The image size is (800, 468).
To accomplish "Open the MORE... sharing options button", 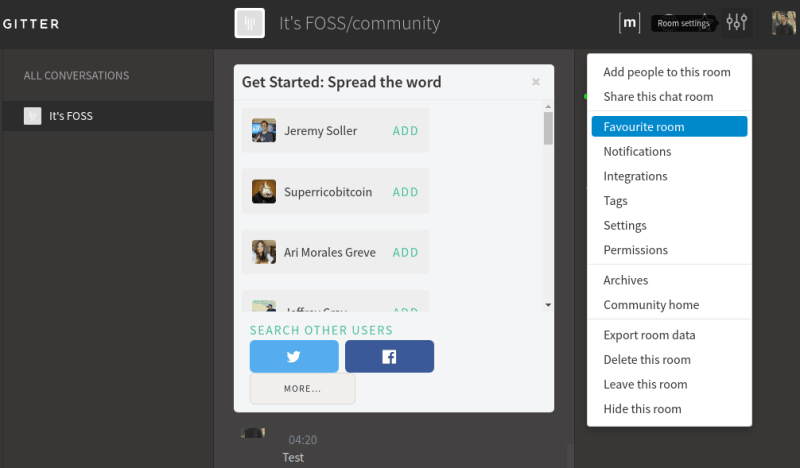I will tap(302, 388).
